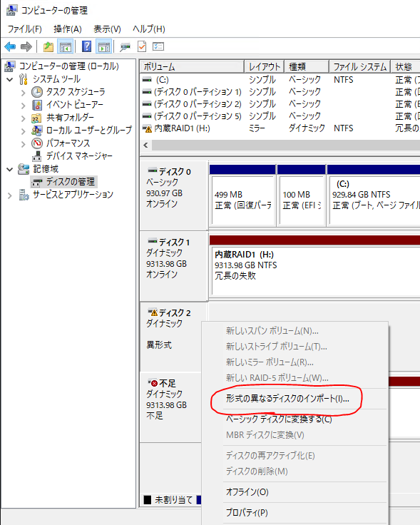This screenshot has height=525, width=420.
Task: Click the dark red 内蔵RAID1 volume bar
Action: [x=314, y=240]
